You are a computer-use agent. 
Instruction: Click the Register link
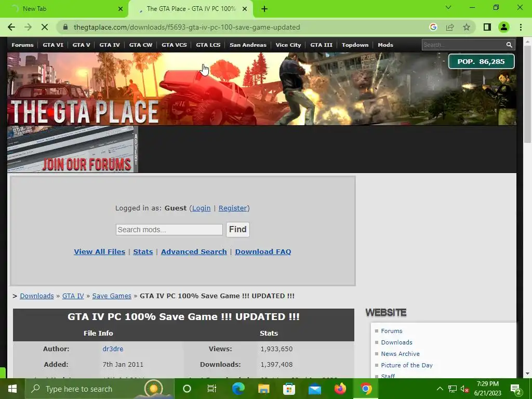[233, 208]
